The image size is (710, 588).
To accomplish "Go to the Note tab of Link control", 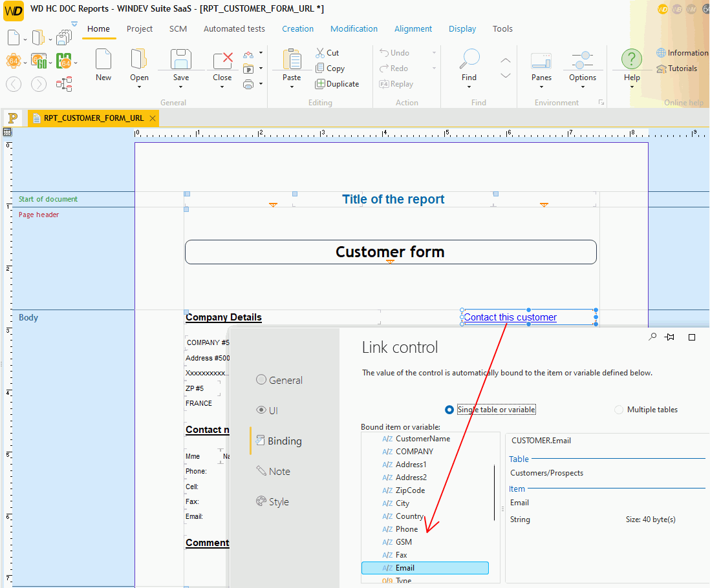I will 273,471.
